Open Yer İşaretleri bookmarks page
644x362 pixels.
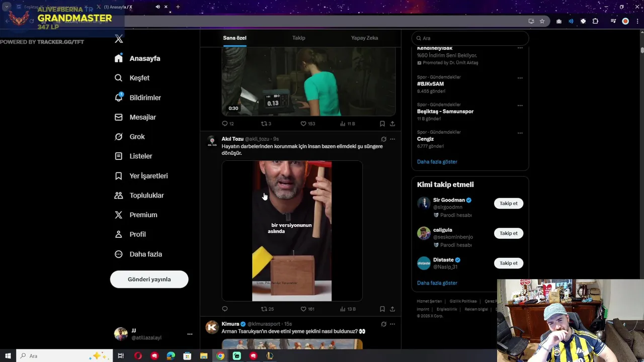(141, 176)
